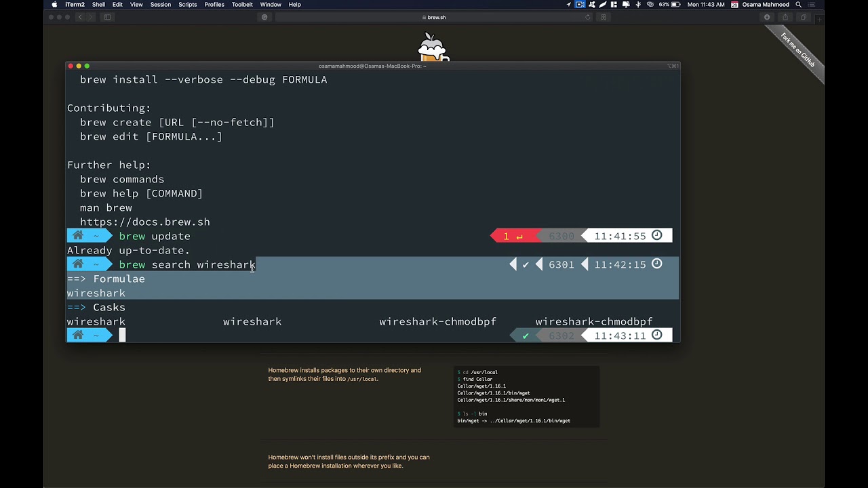Open the Session menu
Viewport: 868px width, 488px height.
(x=161, y=5)
